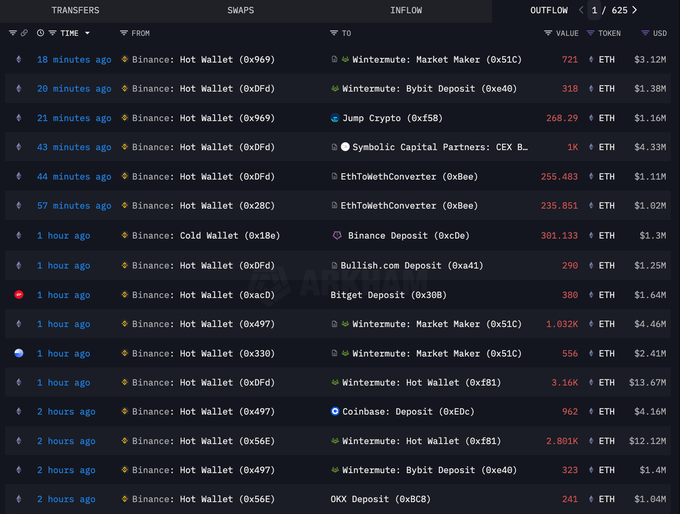This screenshot has height=514, width=680.
Task: Click ETH token in the 721 row
Action: point(607,59)
